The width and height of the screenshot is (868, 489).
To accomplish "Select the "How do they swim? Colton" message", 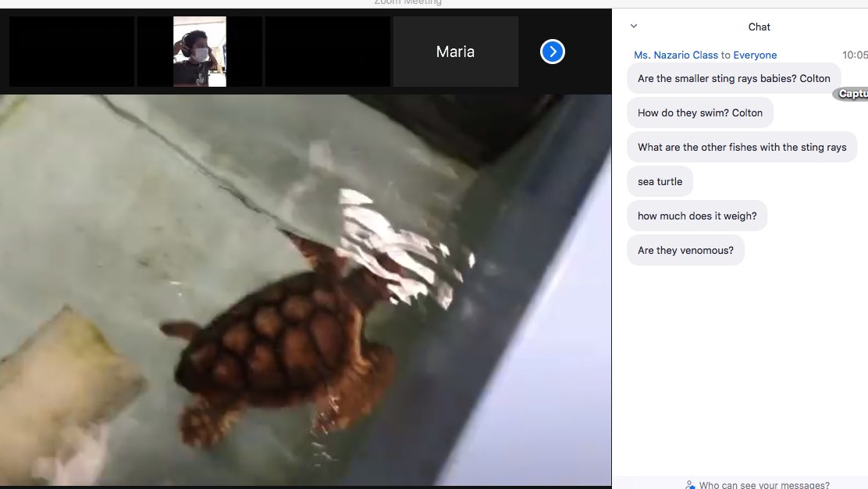I will click(x=699, y=112).
